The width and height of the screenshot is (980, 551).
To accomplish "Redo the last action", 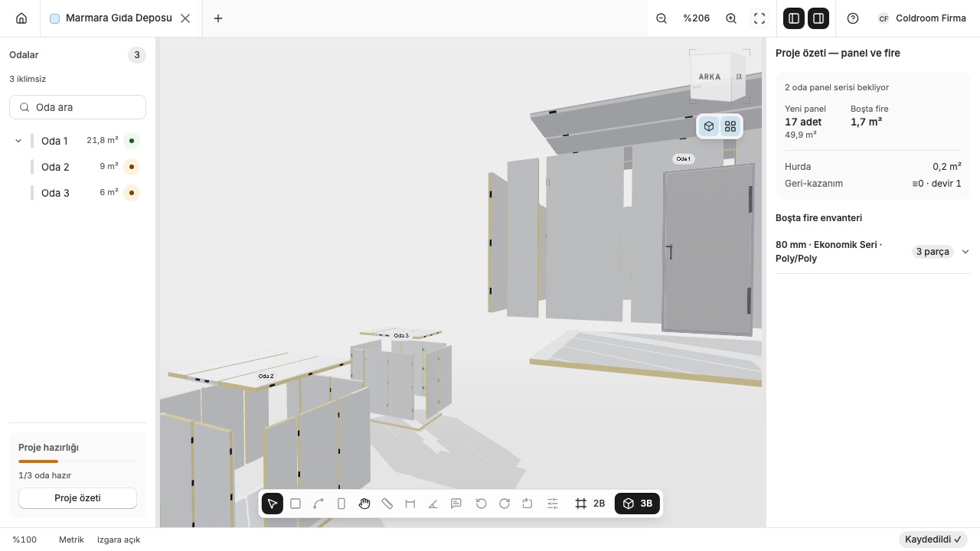I will [505, 504].
